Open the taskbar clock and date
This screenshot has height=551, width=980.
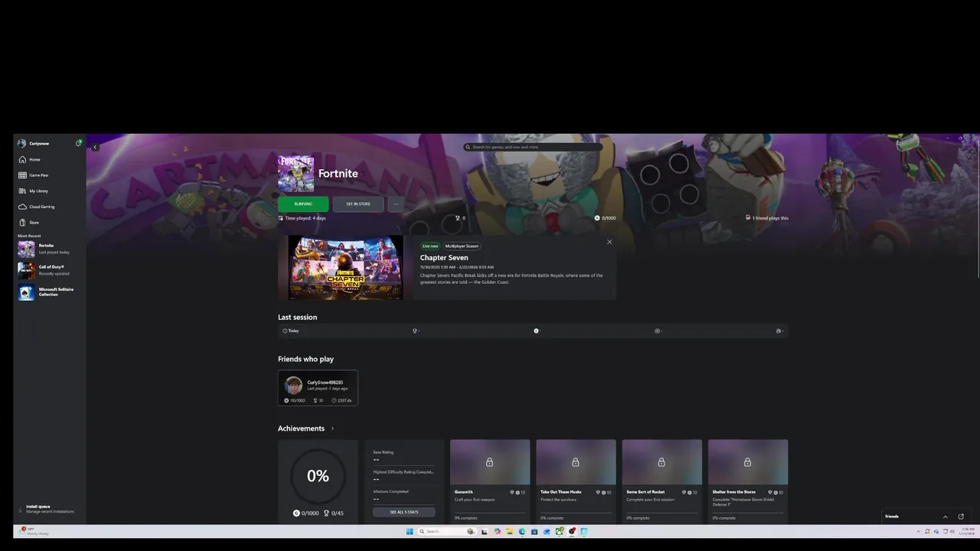967,531
